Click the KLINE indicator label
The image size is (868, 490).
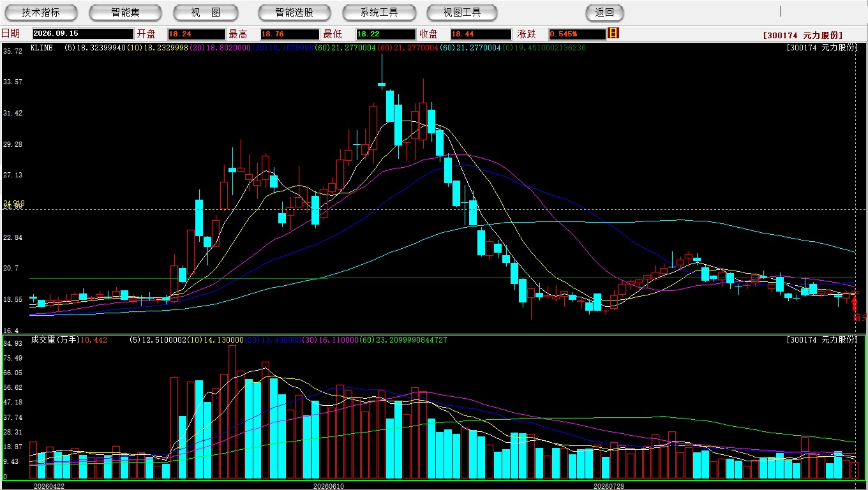[x=41, y=47]
